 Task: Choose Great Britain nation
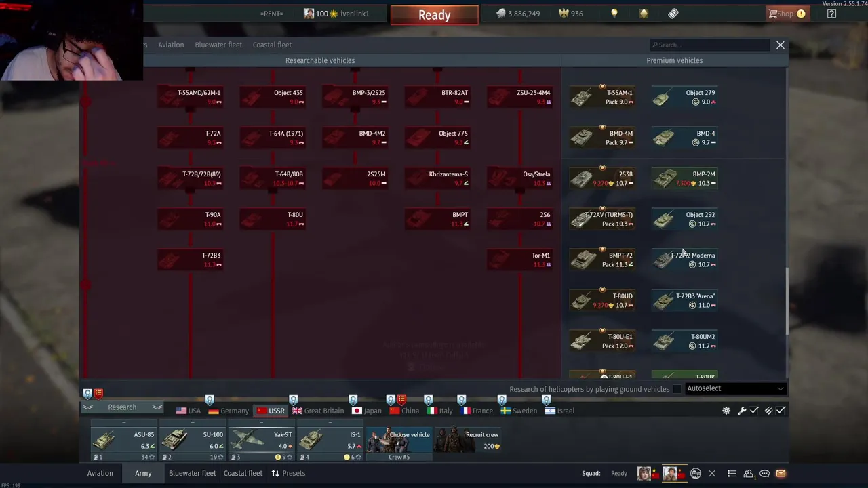[318, 411]
